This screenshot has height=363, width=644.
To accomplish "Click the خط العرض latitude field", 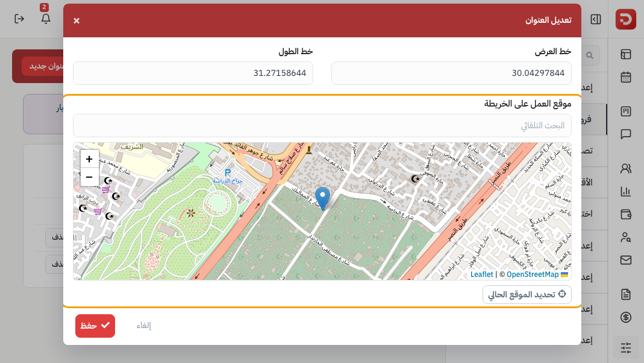I will pyautogui.click(x=451, y=73).
